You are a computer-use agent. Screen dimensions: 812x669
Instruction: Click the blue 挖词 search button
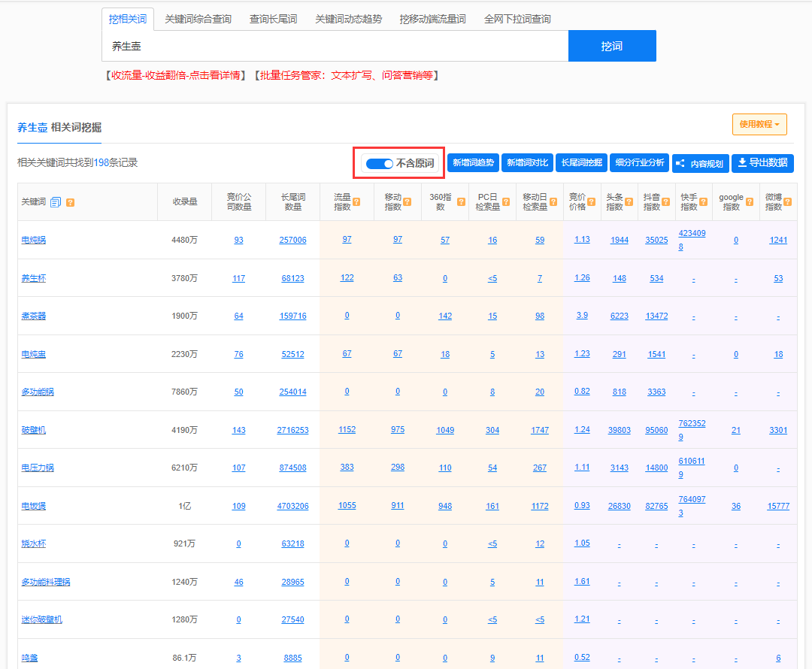click(612, 46)
